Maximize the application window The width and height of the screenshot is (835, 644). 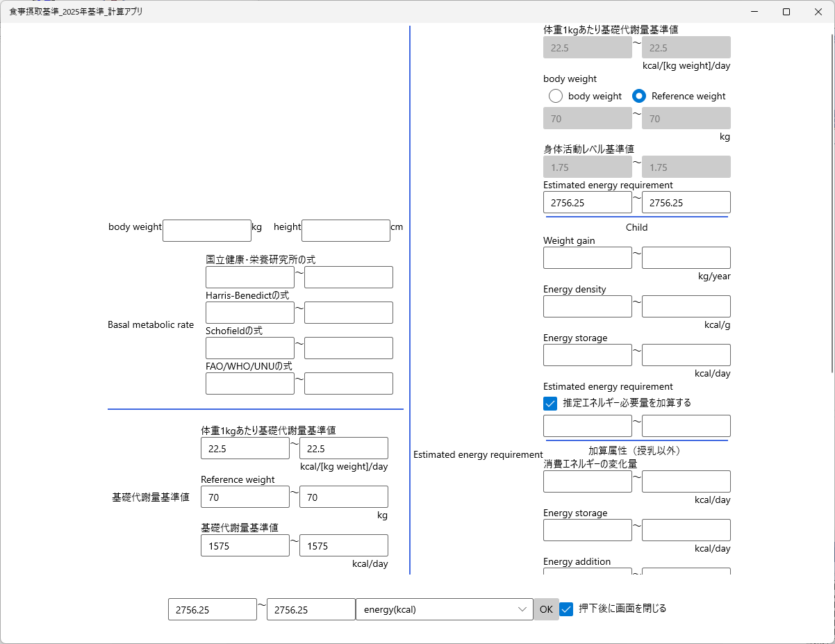pyautogui.click(x=786, y=12)
